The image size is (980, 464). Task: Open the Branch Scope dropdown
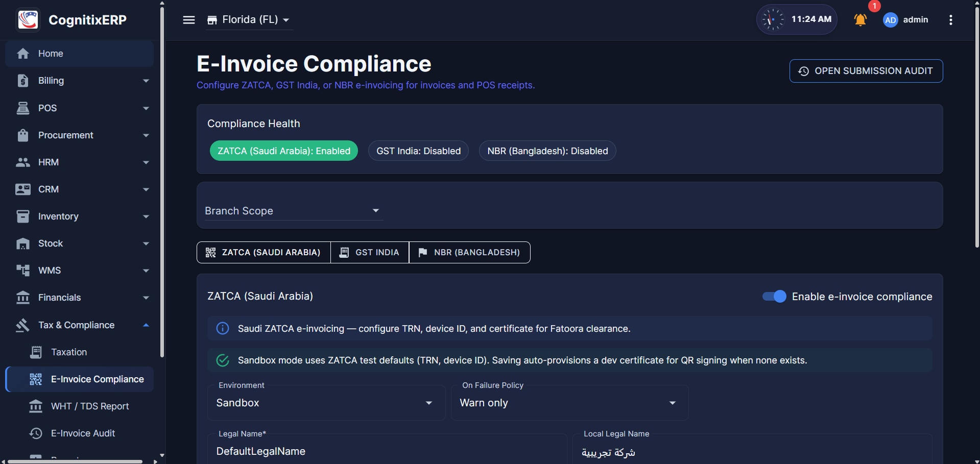click(x=294, y=211)
